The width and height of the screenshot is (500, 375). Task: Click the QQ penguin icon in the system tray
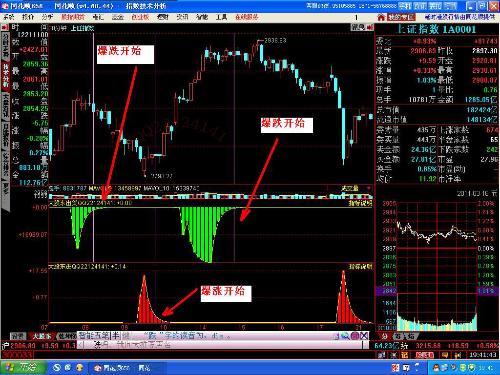[x=436, y=368]
